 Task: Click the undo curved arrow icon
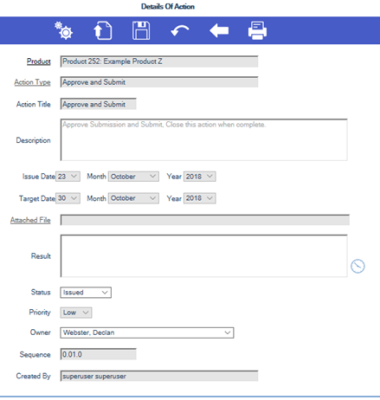(180, 31)
